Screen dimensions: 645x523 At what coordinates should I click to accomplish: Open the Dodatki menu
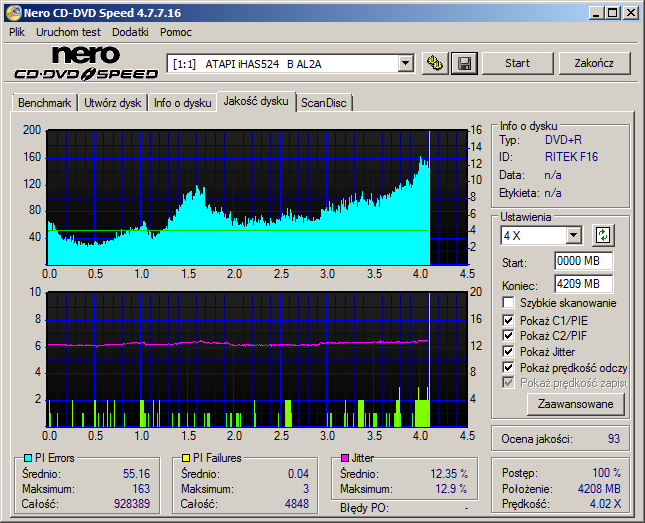coord(130,32)
